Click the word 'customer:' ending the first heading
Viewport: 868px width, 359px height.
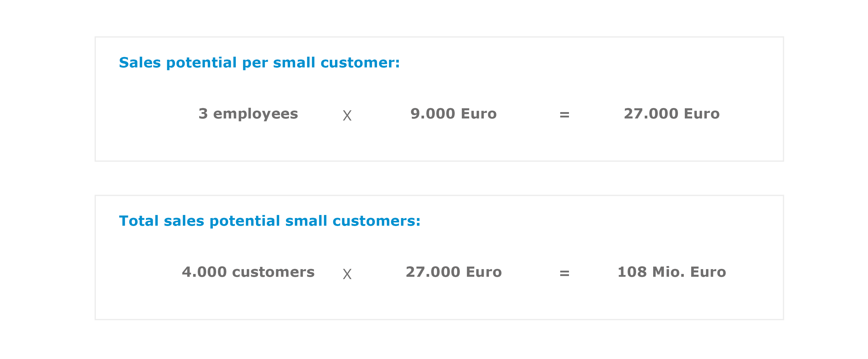pyautogui.click(x=360, y=63)
